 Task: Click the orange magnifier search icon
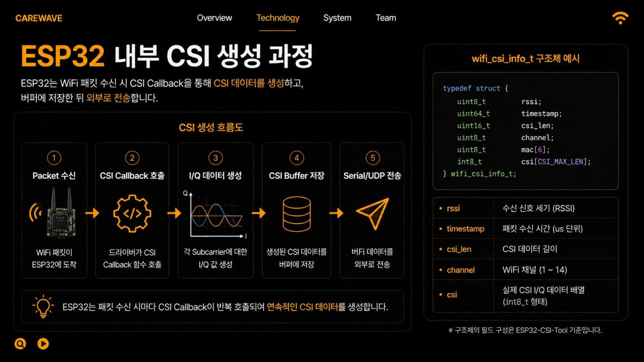pyautogui.click(x=20, y=344)
